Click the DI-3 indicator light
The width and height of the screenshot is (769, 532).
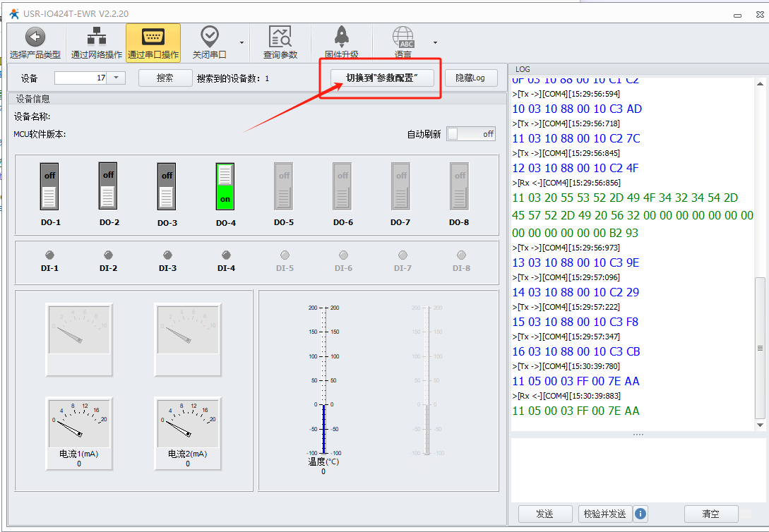167,255
